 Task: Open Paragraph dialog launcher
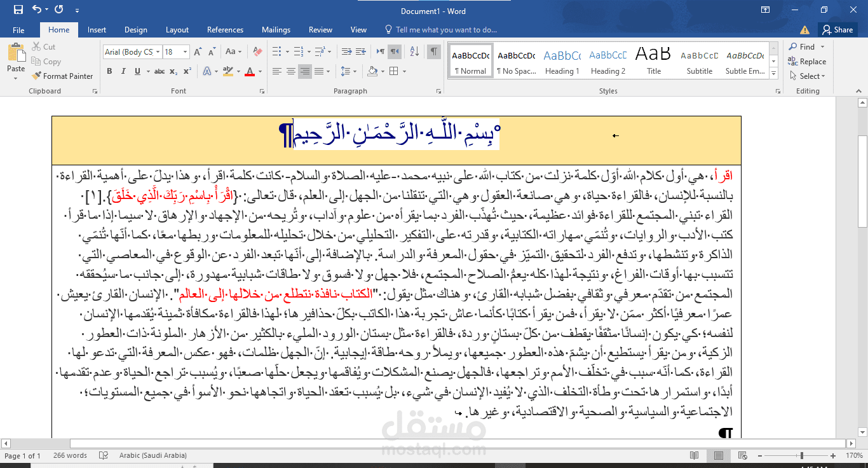[438, 92]
